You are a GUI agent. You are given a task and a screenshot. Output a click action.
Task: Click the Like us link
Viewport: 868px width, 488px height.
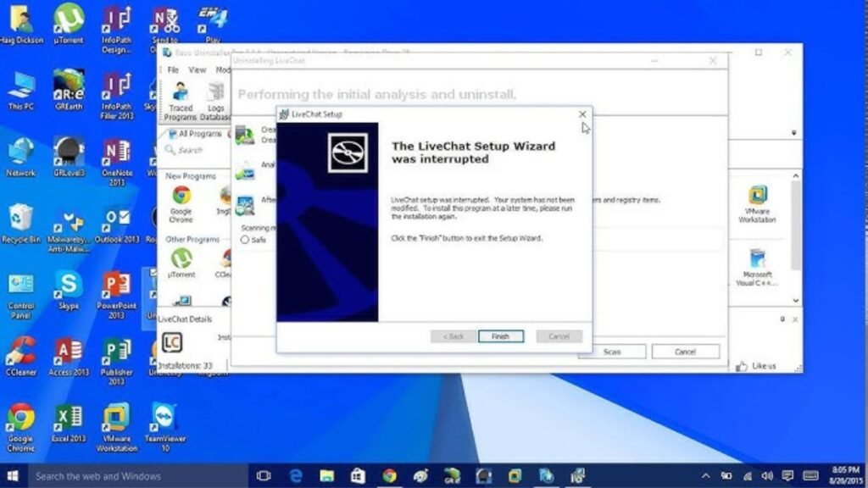[x=756, y=366]
